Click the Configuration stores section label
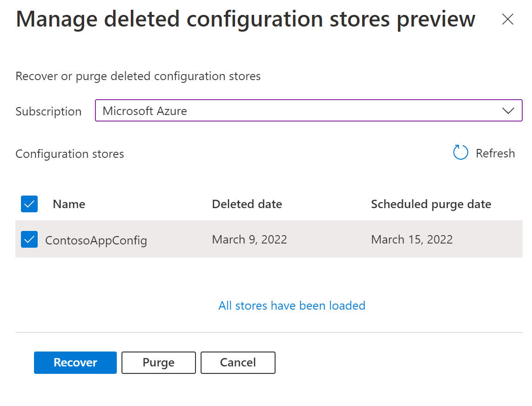Viewport: 532px width, 406px height. point(70,154)
